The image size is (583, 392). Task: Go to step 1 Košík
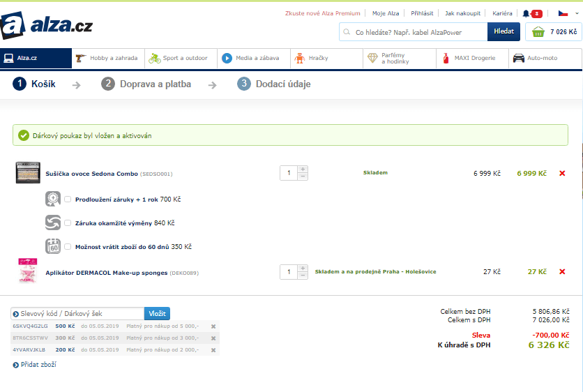pos(34,84)
